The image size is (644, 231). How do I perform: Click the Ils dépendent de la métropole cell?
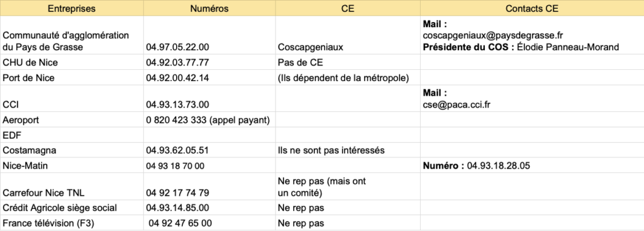[x=348, y=77]
